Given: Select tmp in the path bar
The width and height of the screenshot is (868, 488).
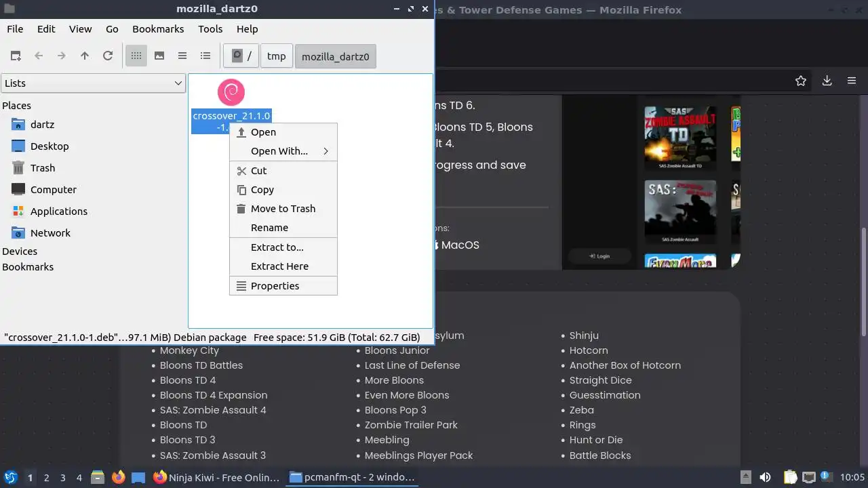Looking at the screenshot, I should point(277,56).
